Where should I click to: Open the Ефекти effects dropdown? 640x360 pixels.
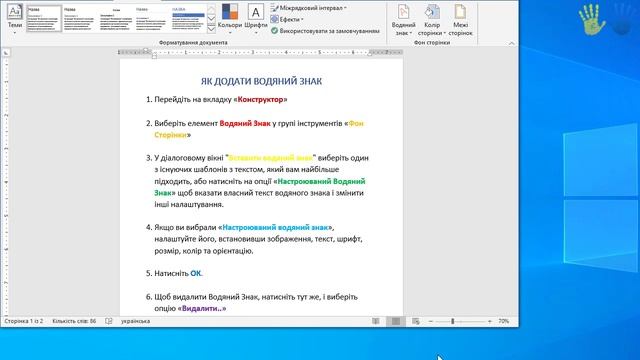coord(287,19)
